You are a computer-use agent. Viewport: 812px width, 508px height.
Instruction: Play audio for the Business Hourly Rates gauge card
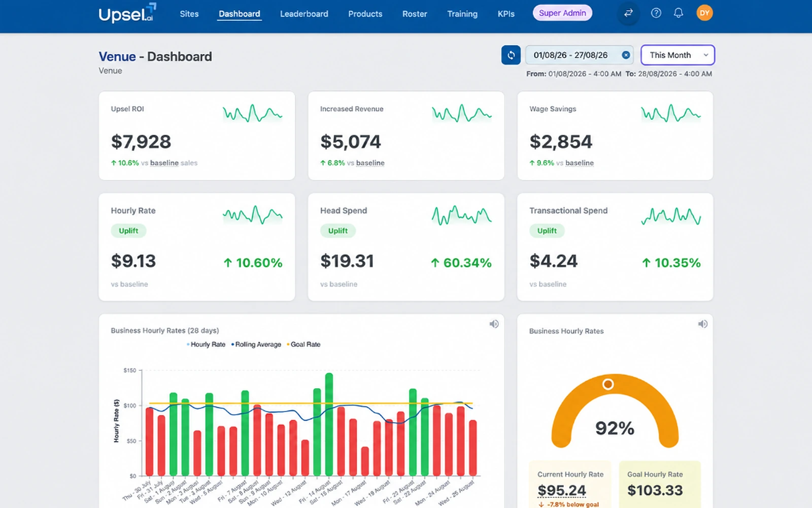click(703, 324)
